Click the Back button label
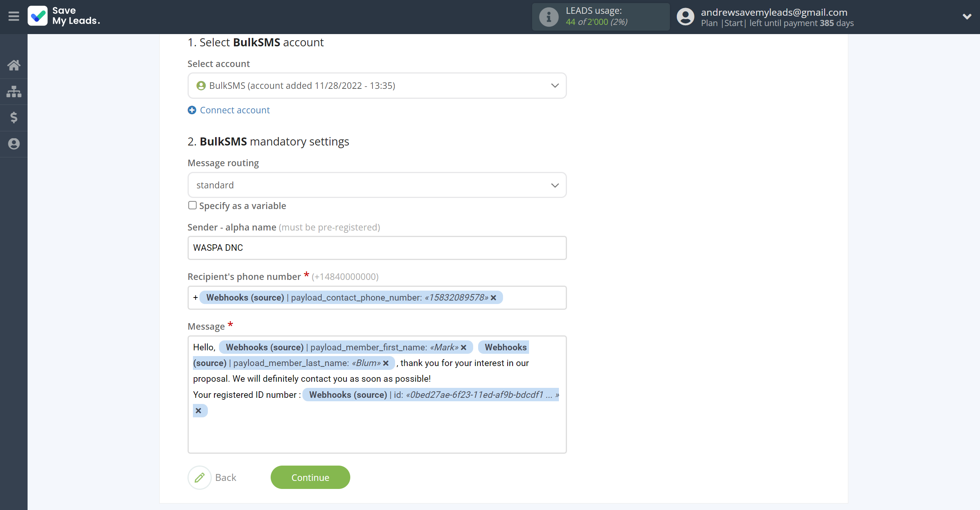980x510 pixels. point(225,477)
